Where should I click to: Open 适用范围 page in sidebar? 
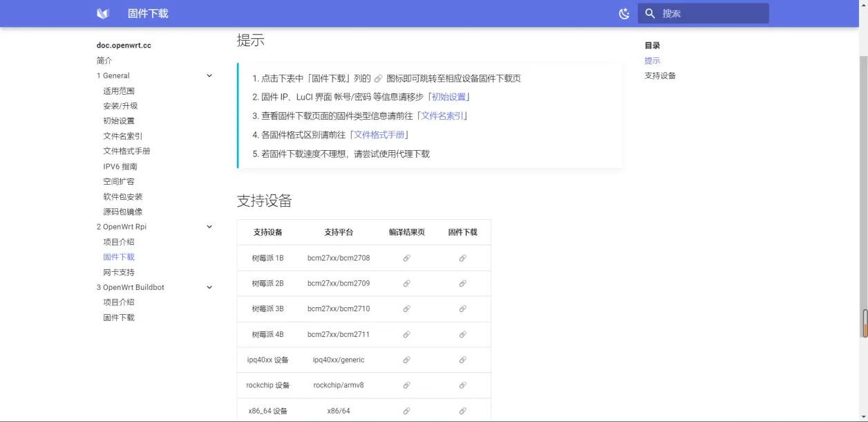pyautogui.click(x=119, y=91)
